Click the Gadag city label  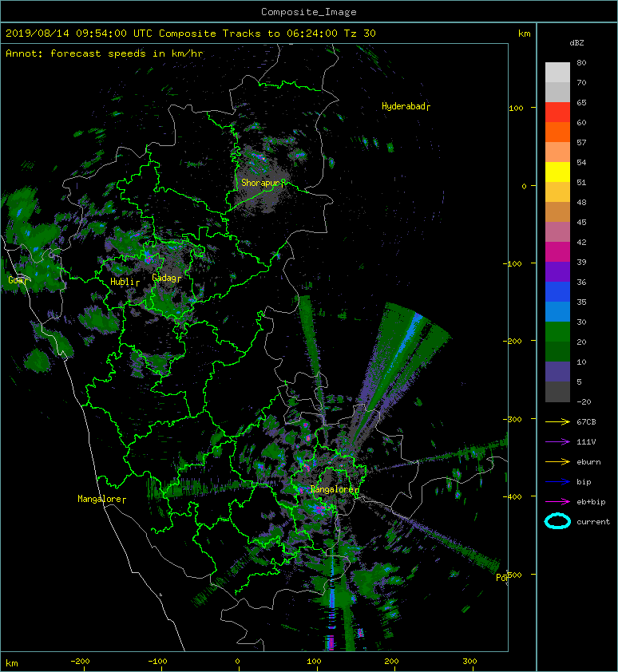click(166, 278)
